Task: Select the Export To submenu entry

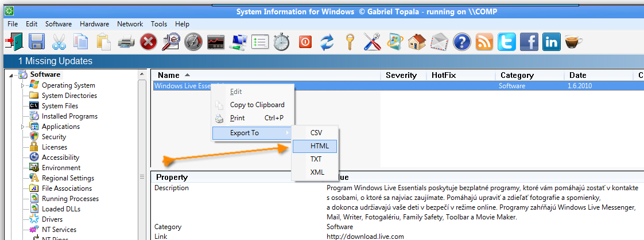Action: [252, 133]
